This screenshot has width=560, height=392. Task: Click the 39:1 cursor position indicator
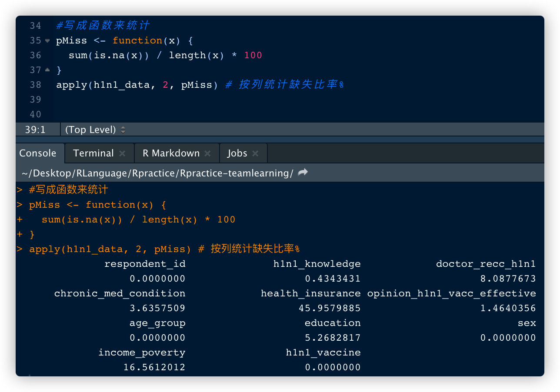point(35,130)
